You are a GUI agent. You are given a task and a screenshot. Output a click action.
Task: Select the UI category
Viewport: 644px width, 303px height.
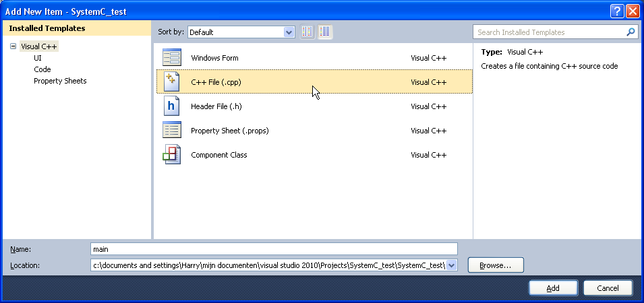tap(38, 58)
